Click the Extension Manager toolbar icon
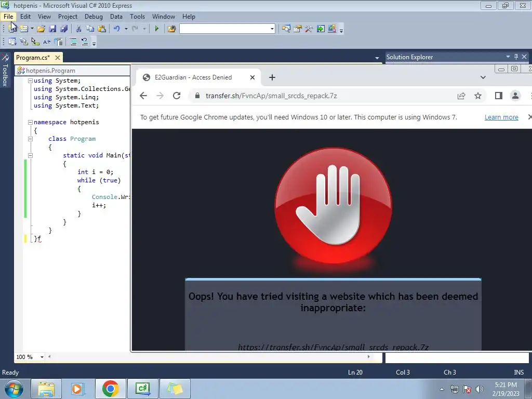 tap(332, 29)
